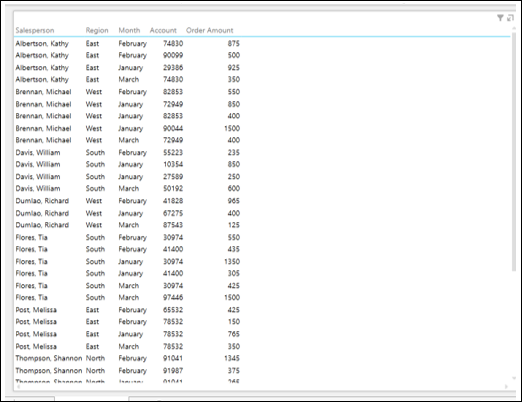Select Post, Melissa January 765 amount
The image size is (522, 402).
234,334
